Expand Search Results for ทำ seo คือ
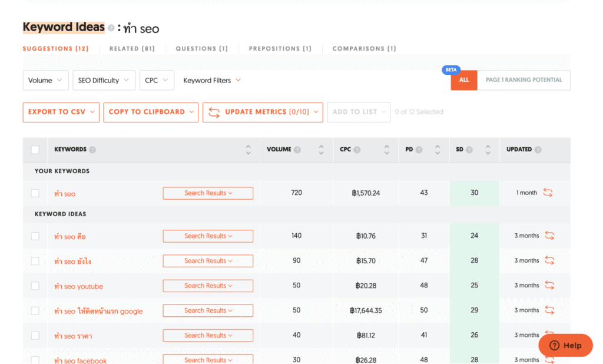The image size is (603, 364). pos(208,236)
